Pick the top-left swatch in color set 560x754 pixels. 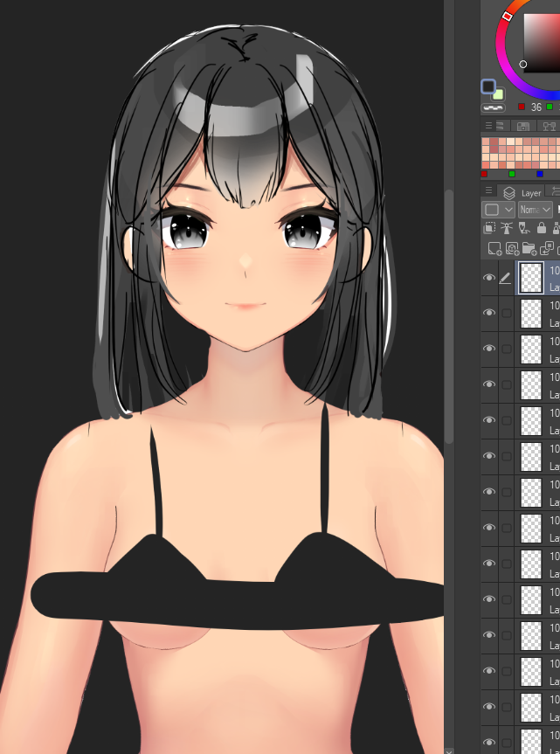coord(486,142)
